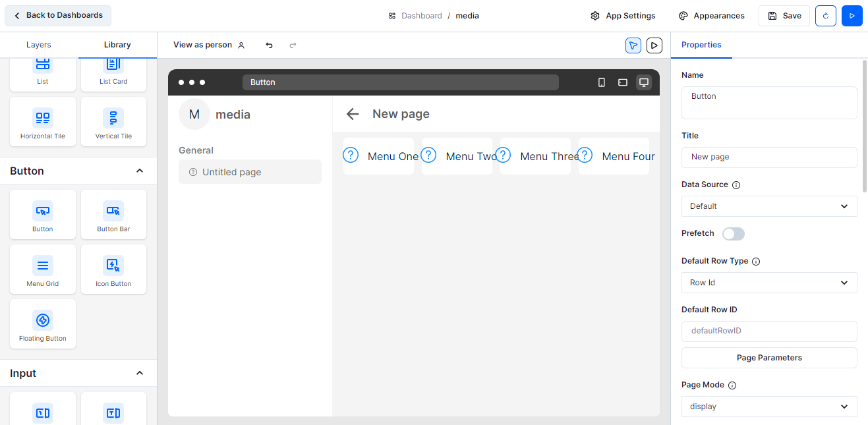Click the undo arrow icon
This screenshot has height=425, width=868.
pyautogui.click(x=269, y=45)
